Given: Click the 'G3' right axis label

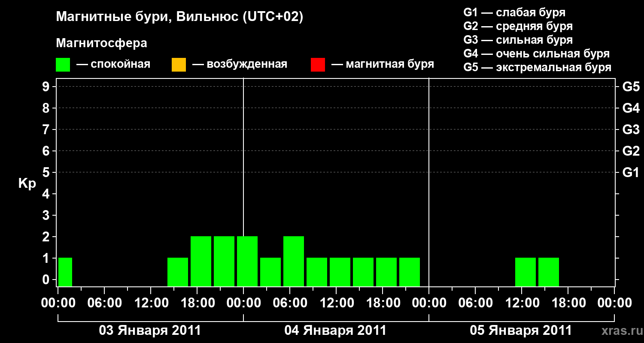Looking at the screenshot, I should click(631, 130).
